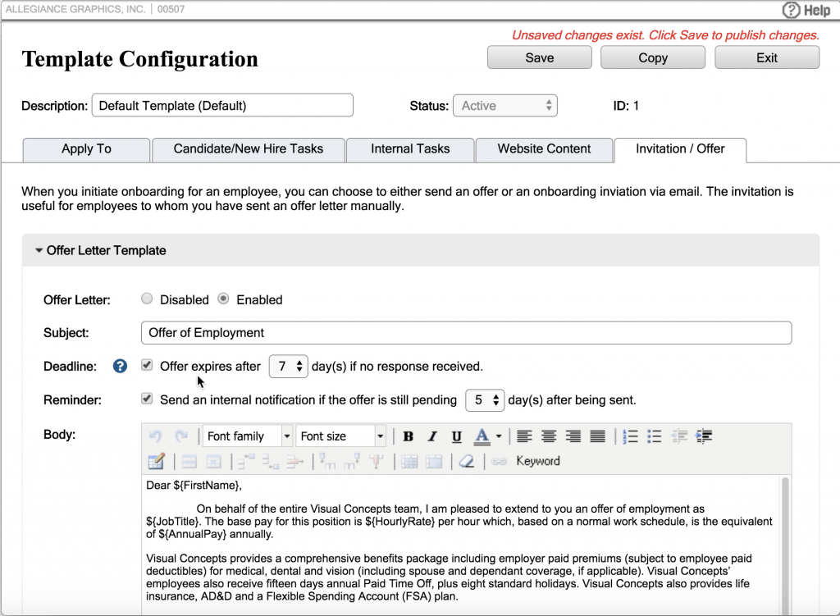Insert a numbered list
This screenshot has height=616, width=840.
click(x=630, y=436)
